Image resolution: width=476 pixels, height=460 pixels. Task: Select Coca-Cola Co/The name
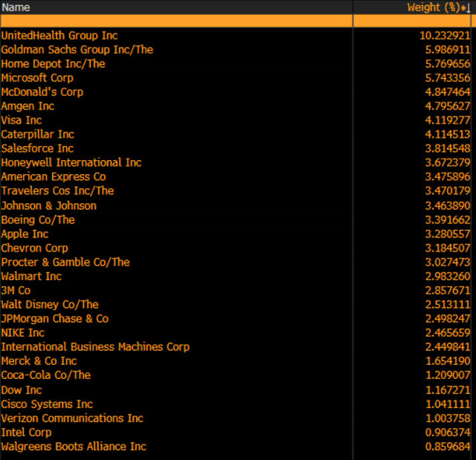tap(46, 375)
